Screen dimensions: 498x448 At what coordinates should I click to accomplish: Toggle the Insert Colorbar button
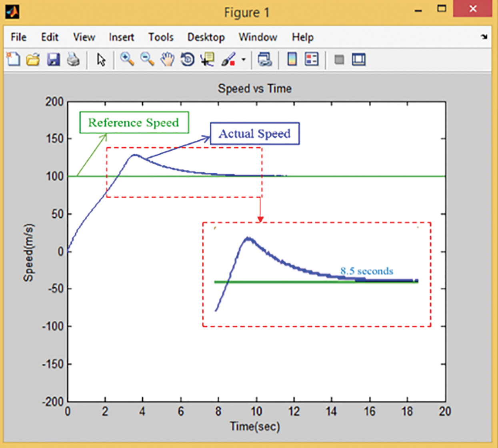(292, 60)
